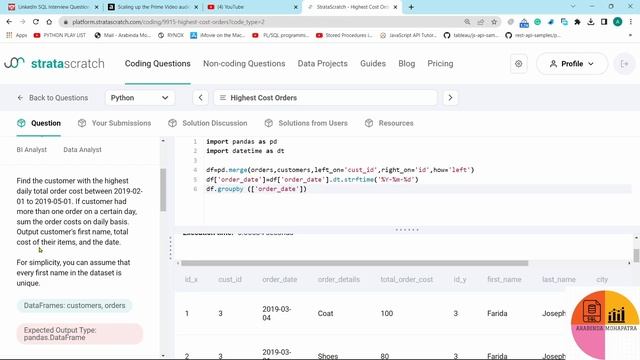Click the Data Analyst tag
640x360 pixels.
(x=82, y=149)
